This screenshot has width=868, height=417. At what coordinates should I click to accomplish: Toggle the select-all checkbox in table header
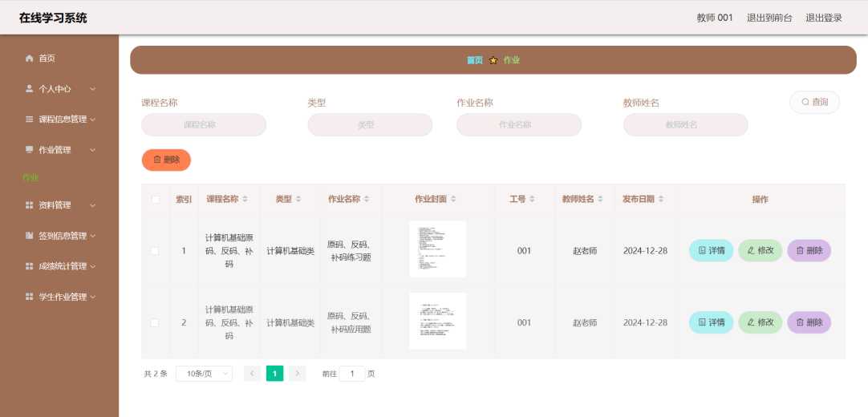(x=156, y=200)
